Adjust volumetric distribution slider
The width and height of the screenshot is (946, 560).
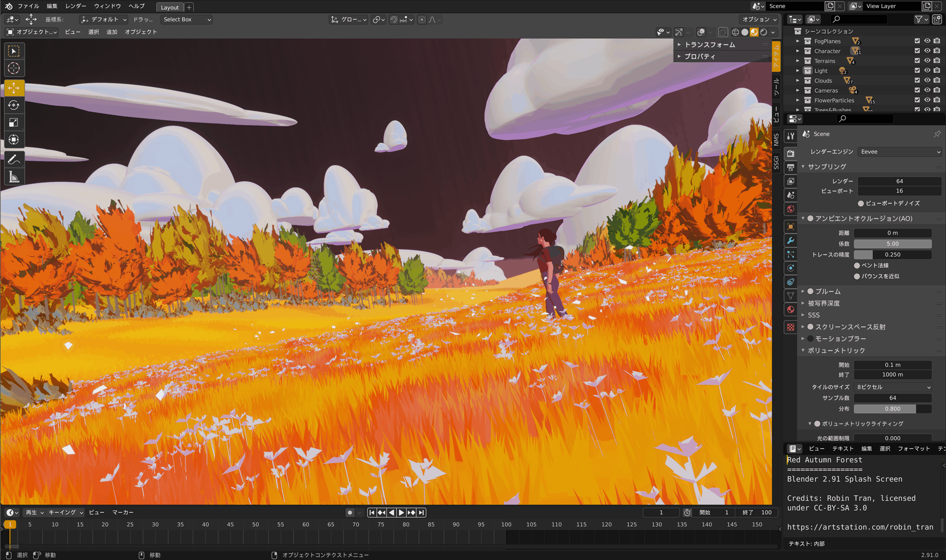coord(893,409)
